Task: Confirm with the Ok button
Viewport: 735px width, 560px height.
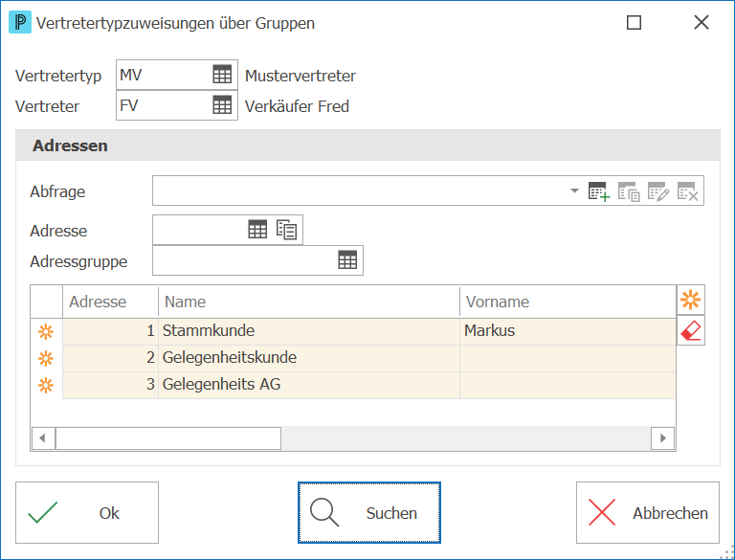Action: coord(87,513)
